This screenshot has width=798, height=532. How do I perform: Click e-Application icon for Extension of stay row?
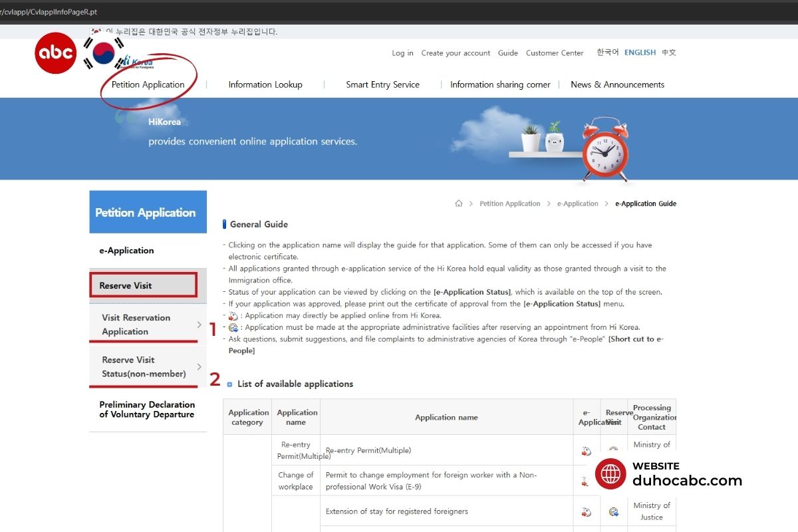pyautogui.click(x=587, y=511)
